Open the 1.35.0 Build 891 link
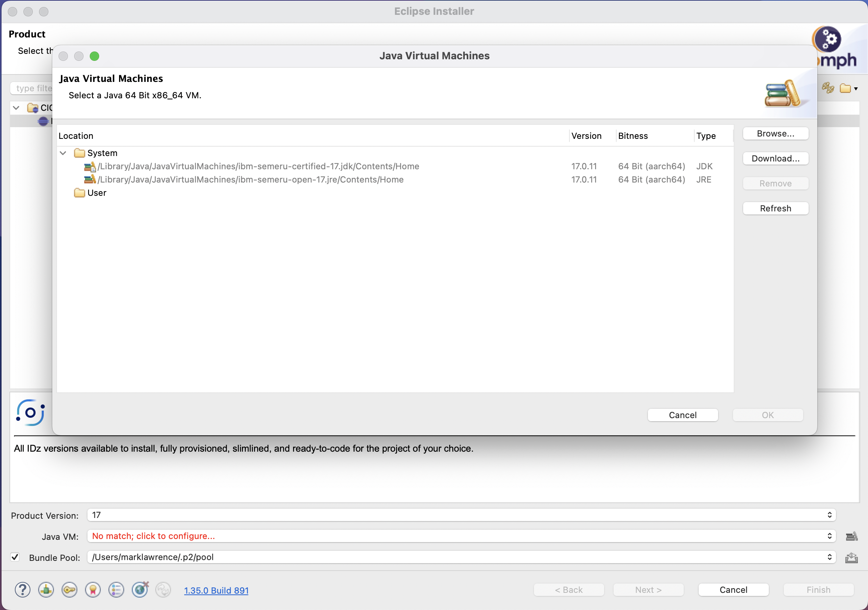Viewport: 868px width, 610px height. click(216, 590)
